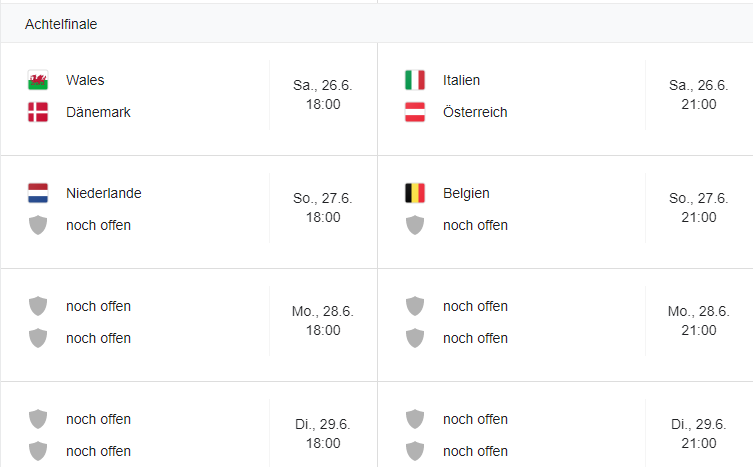Click placeholder shield under Belgien
This screenshot has width=753, height=467.
415,225
